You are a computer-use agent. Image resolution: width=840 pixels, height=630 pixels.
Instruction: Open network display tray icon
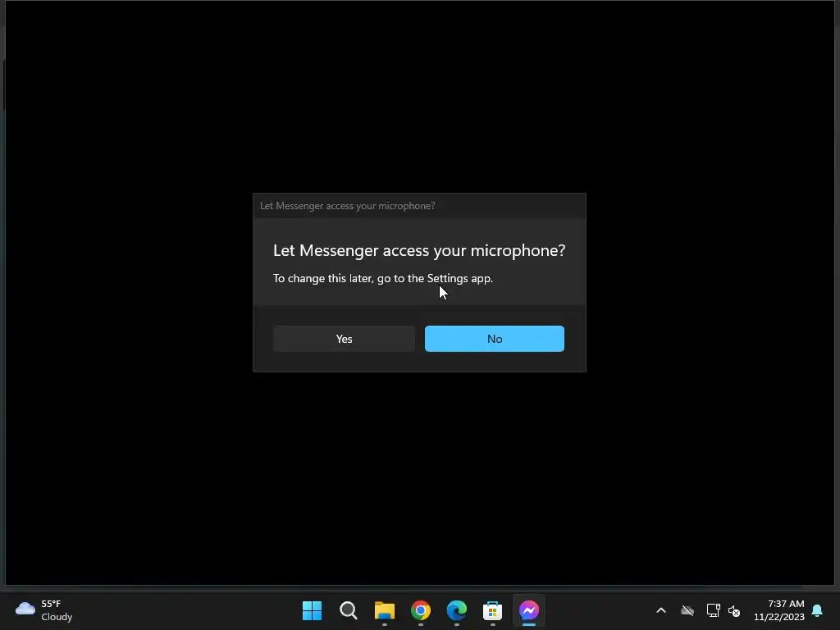713,610
